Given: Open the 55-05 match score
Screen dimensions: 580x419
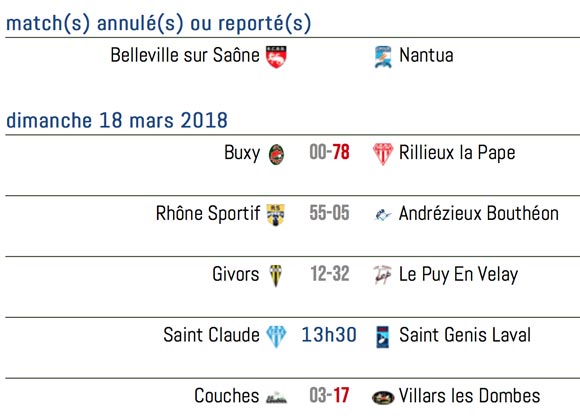Looking at the screenshot, I should [x=329, y=213].
